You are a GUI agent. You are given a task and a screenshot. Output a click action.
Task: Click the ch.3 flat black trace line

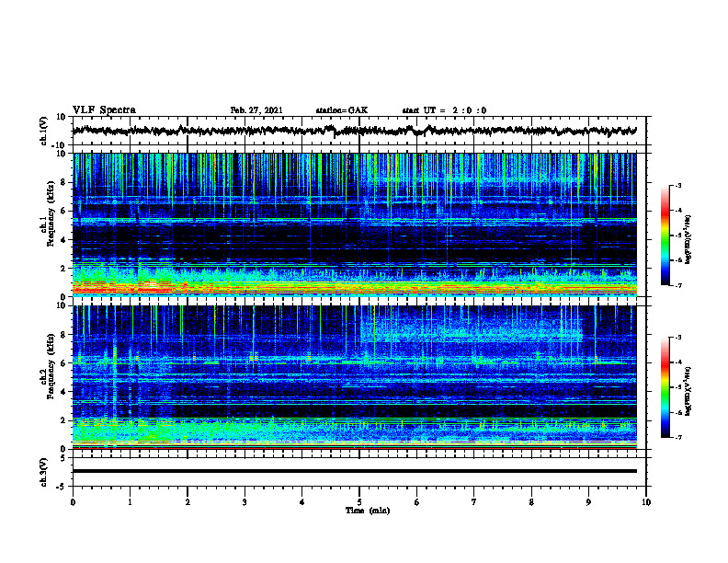(x=355, y=471)
